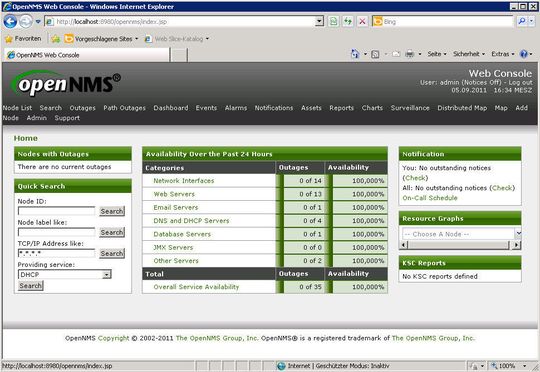The width and height of the screenshot is (540, 372).
Task: Open the Choose A Node dropdown
Action: (518, 234)
